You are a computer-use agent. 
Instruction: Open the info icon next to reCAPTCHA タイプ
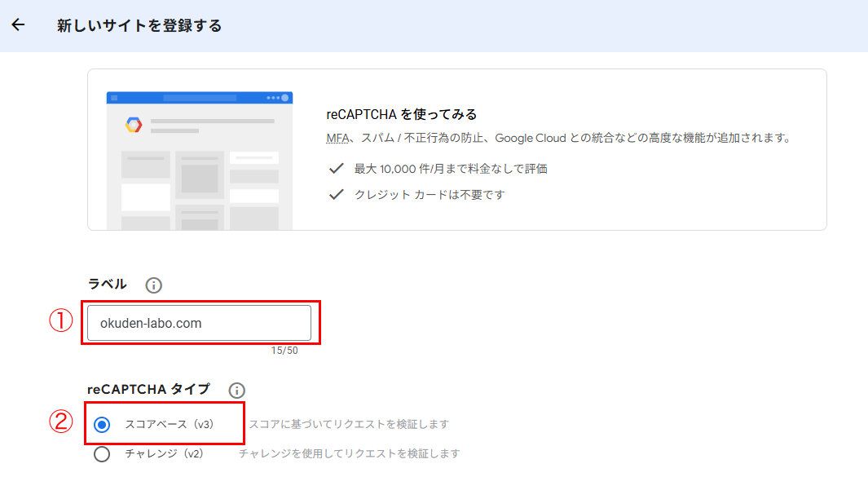[x=237, y=391]
